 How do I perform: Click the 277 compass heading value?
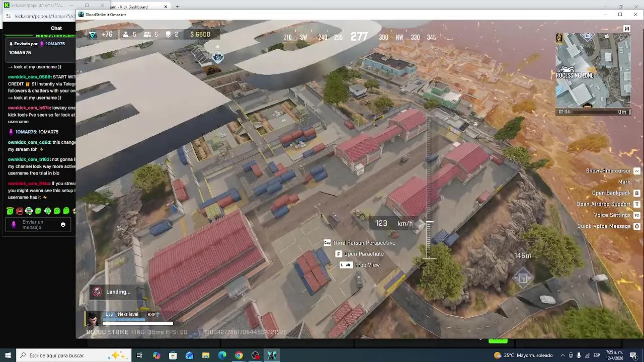(x=359, y=37)
